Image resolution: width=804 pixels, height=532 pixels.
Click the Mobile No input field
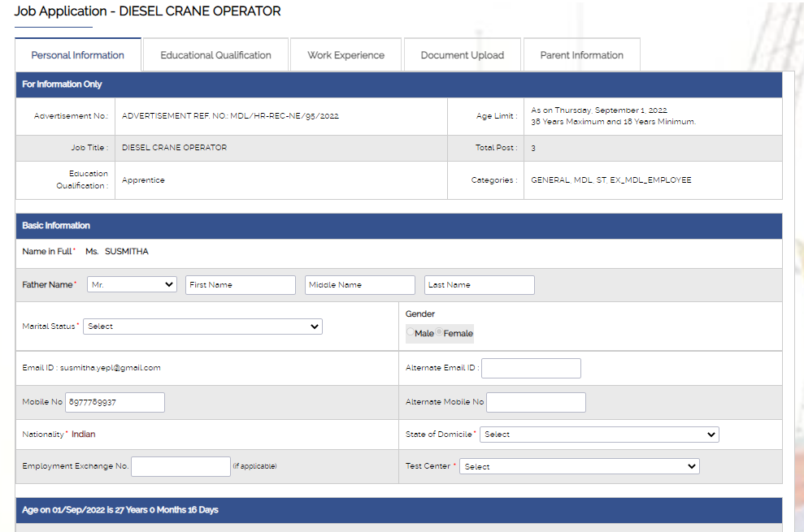115,402
